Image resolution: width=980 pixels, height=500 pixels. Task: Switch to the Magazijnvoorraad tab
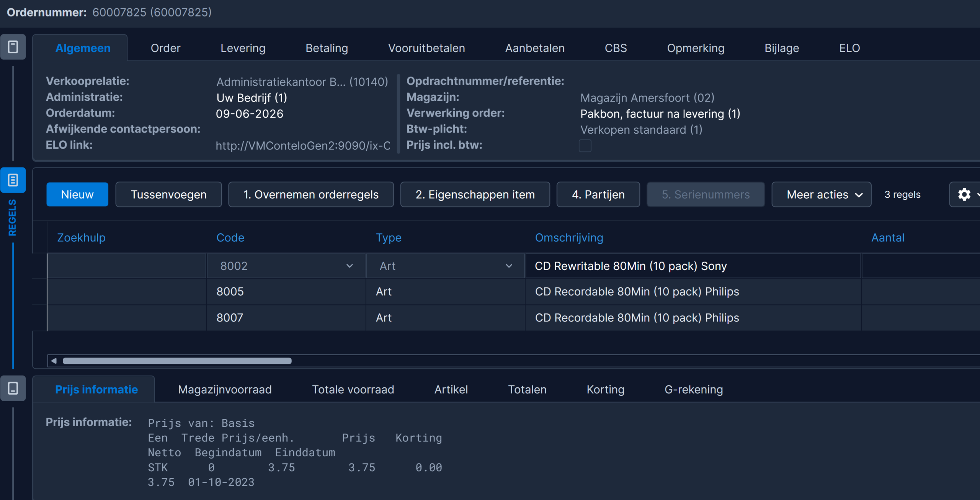[225, 390]
